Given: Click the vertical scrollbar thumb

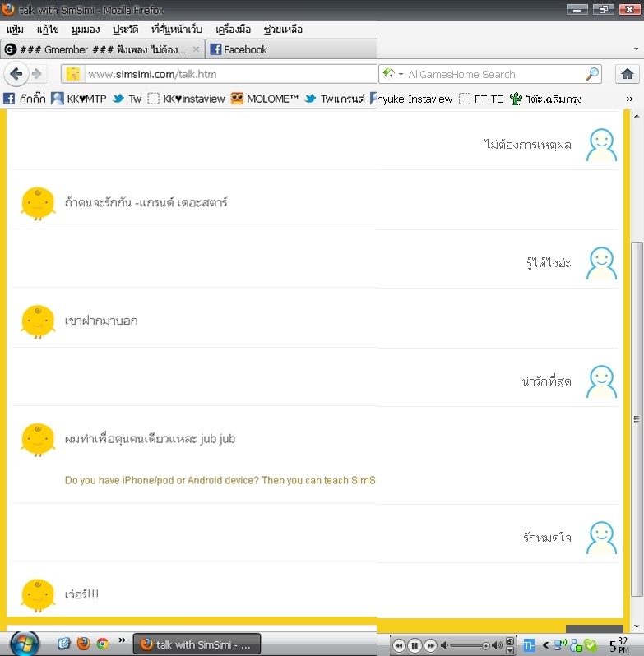Looking at the screenshot, I should 637,418.
